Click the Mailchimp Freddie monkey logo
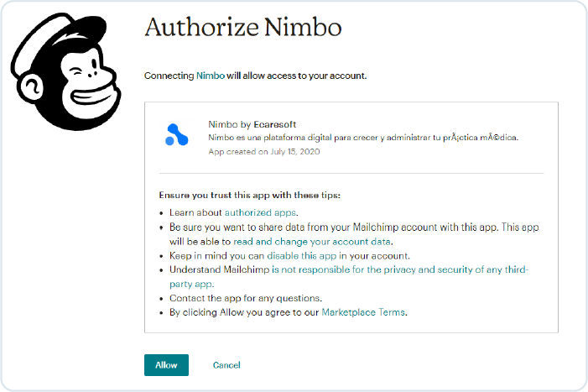The height and width of the screenshot is (392, 588). (65, 71)
